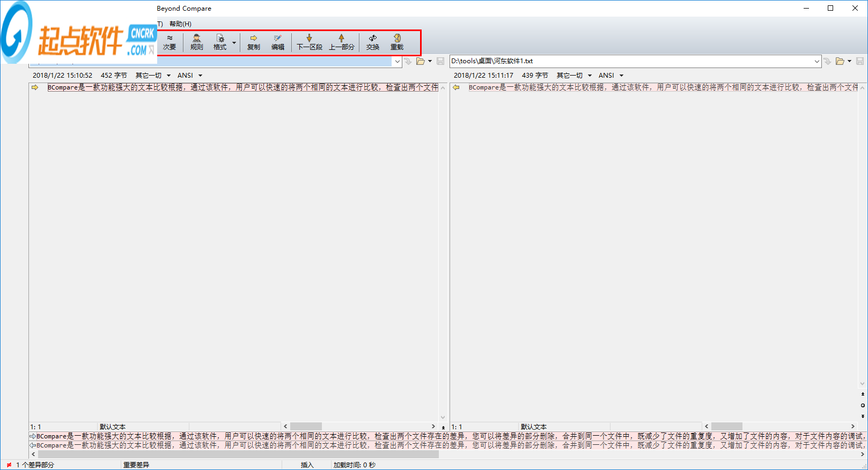Expand the right file path dropdown
The image size is (868, 470).
pyautogui.click(x=817, y=61)
